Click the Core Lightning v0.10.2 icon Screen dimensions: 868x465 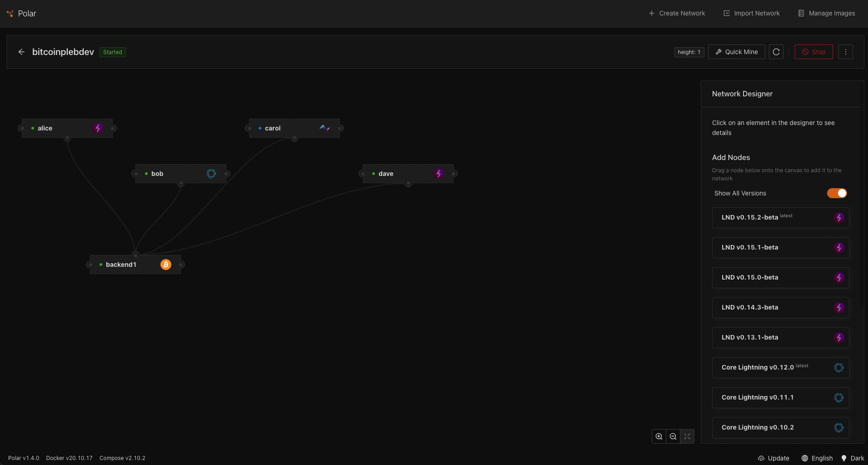coord(839,428)
